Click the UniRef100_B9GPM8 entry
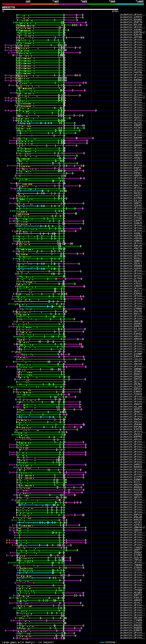The height and width of the screenshot is (644, 146). 131,138
